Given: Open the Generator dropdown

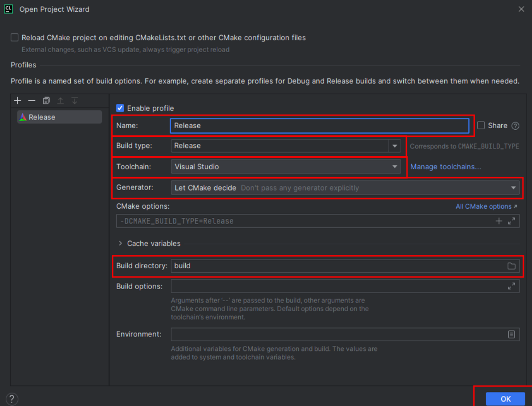Looking at the screenshot, I should (513, 188).
